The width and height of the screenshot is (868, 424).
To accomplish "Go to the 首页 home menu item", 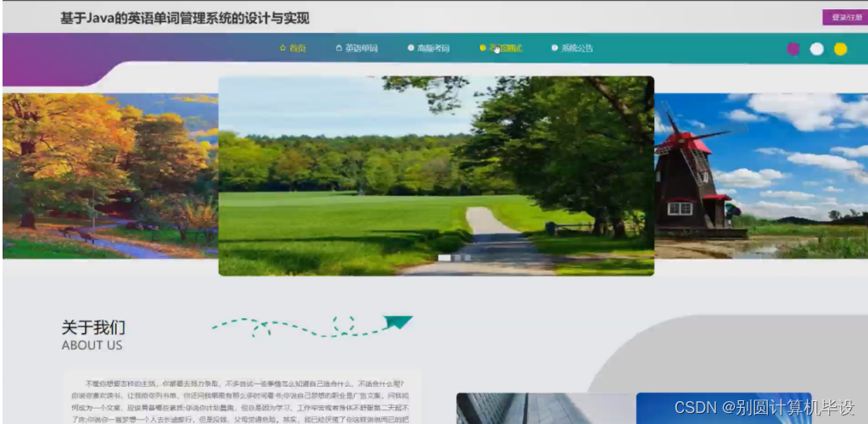I will (293, 48).
